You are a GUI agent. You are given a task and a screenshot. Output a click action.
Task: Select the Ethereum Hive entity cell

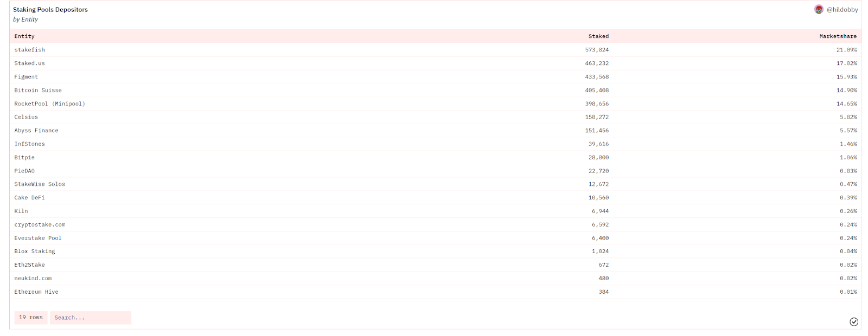pos(36,292)
